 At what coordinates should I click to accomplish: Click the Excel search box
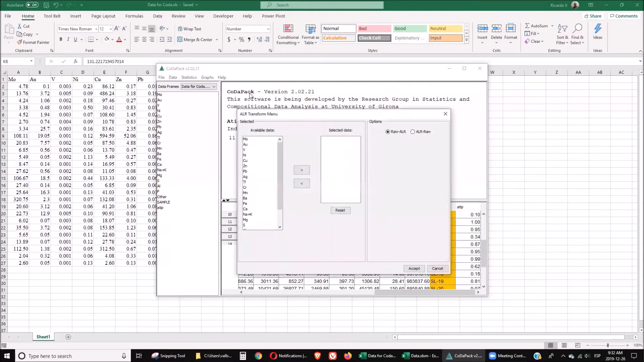[x=322, y=5]
